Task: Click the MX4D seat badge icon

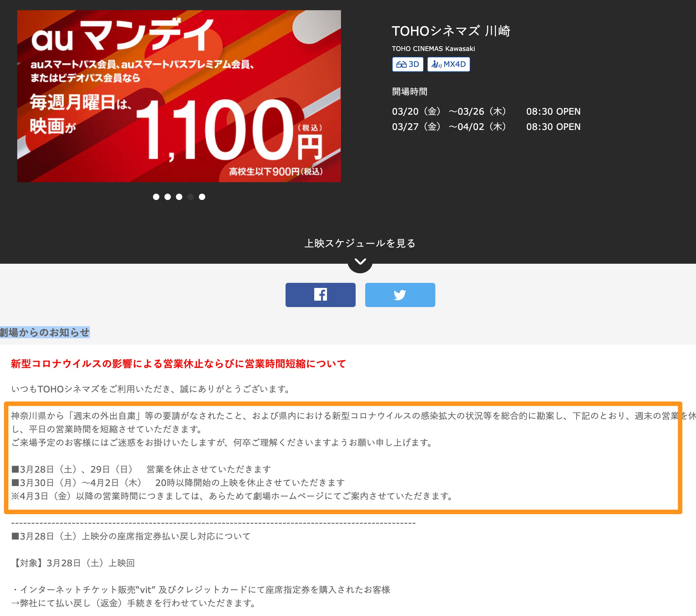Action: pos(436,64)
